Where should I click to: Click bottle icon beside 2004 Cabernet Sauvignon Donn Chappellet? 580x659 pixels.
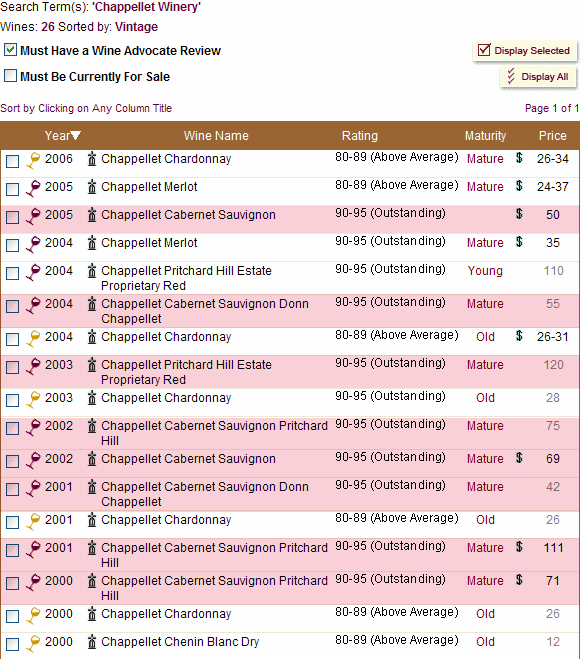click(x=92, y=304)
